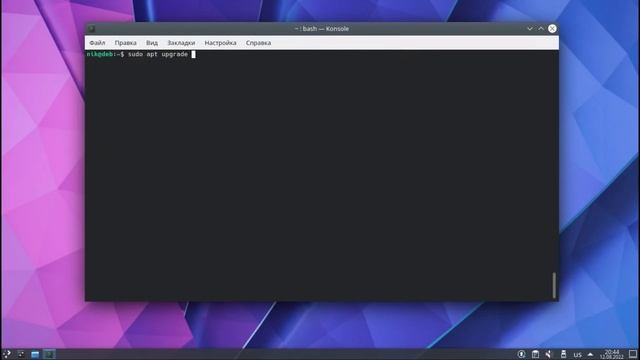Screen dimensions: 640x360
Task: Click the Konsole title bar text
Action: click(322, 29)
